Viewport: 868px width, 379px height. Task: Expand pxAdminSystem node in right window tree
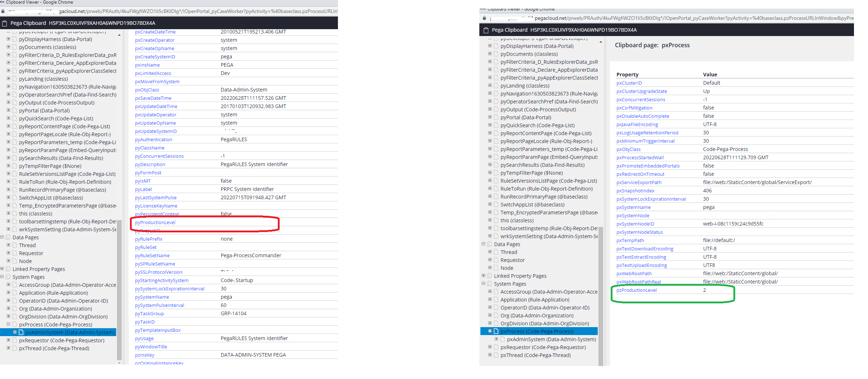click(496, 339)
